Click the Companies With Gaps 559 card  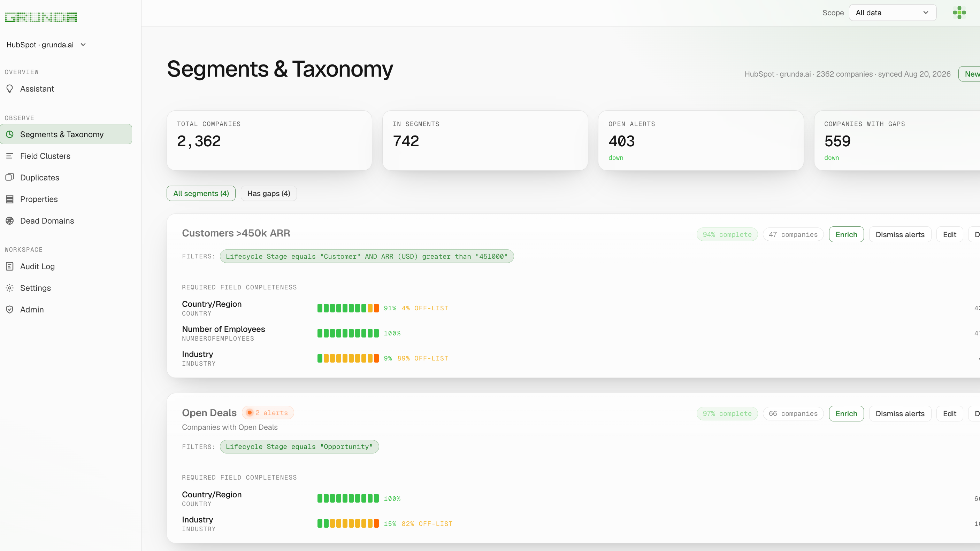click(x=897, y=140)
